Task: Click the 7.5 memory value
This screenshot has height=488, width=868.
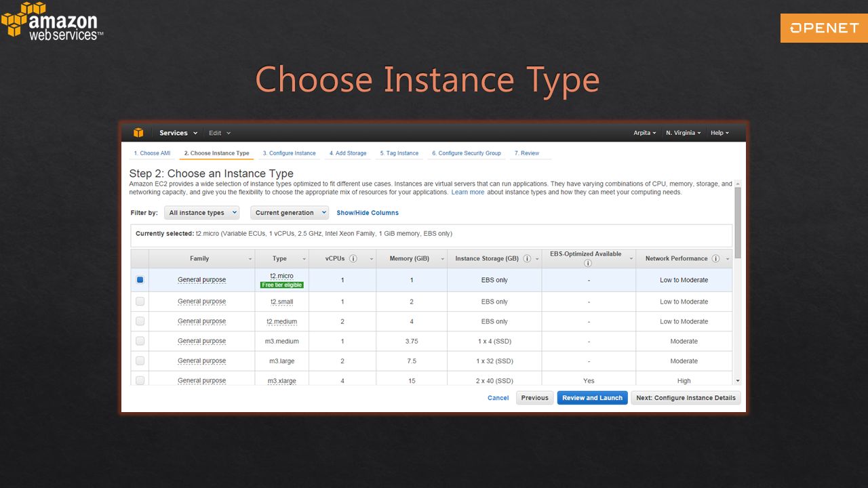Action: point(412,361)
